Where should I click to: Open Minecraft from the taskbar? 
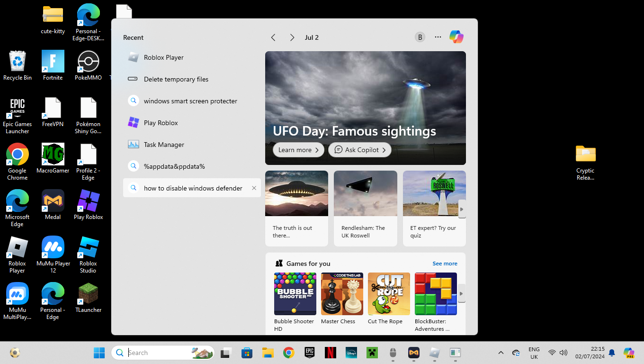tap(372, 353)
